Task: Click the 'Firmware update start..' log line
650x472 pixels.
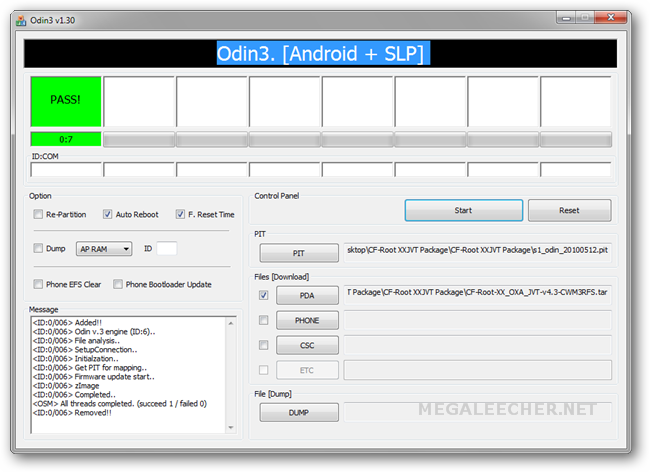Action: 94,377
